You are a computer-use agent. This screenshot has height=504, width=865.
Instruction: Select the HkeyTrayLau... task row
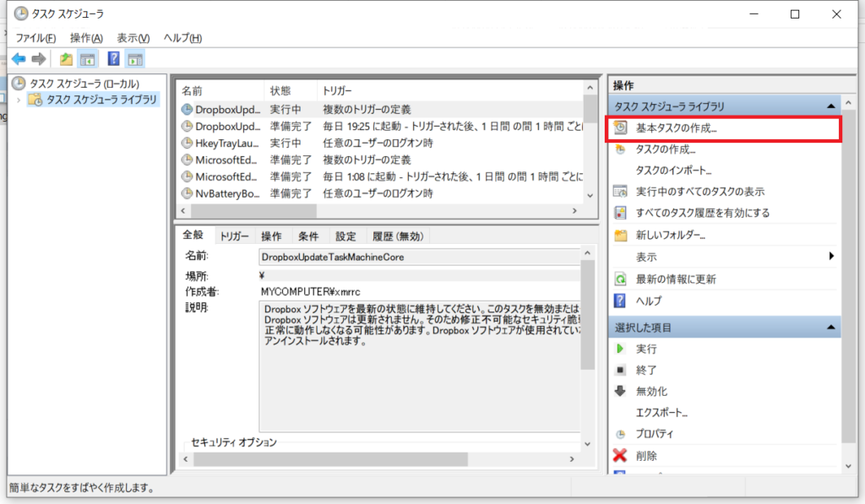tap(221, 143)
